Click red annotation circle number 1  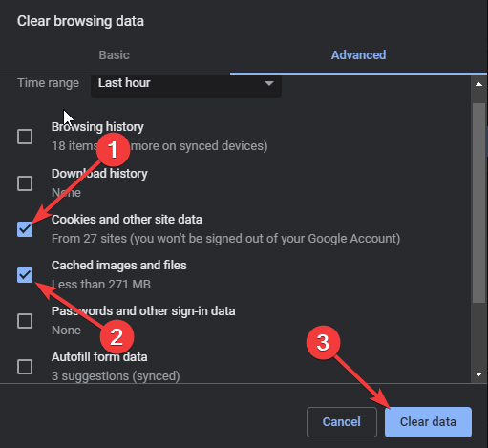(x=113, y=150)
